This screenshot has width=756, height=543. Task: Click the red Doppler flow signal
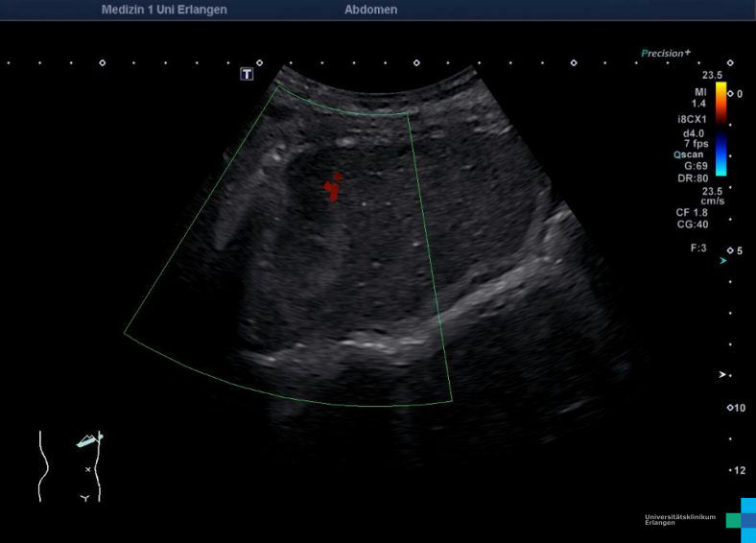pyautogui.click(x=332, y=187)
